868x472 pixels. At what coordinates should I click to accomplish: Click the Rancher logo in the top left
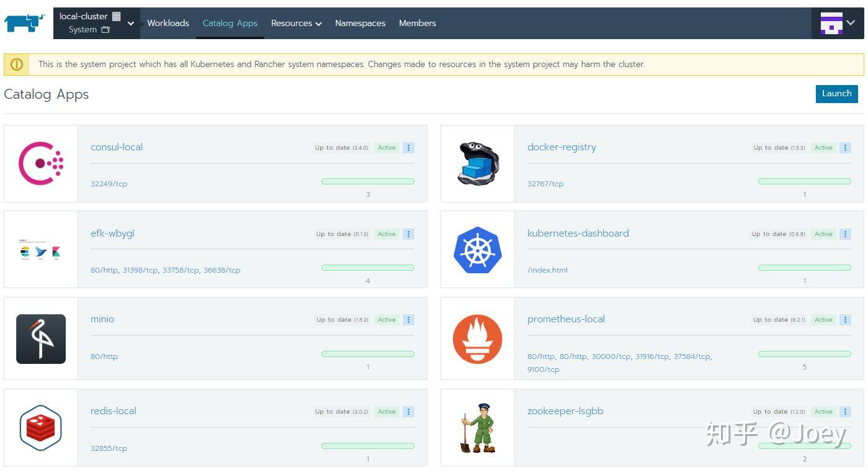(x=24, y=23)
